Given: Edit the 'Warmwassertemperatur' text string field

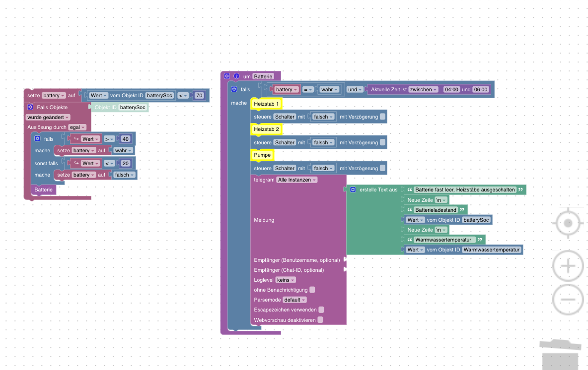Looking at the screenshot, I should click(x=445, y=240).
